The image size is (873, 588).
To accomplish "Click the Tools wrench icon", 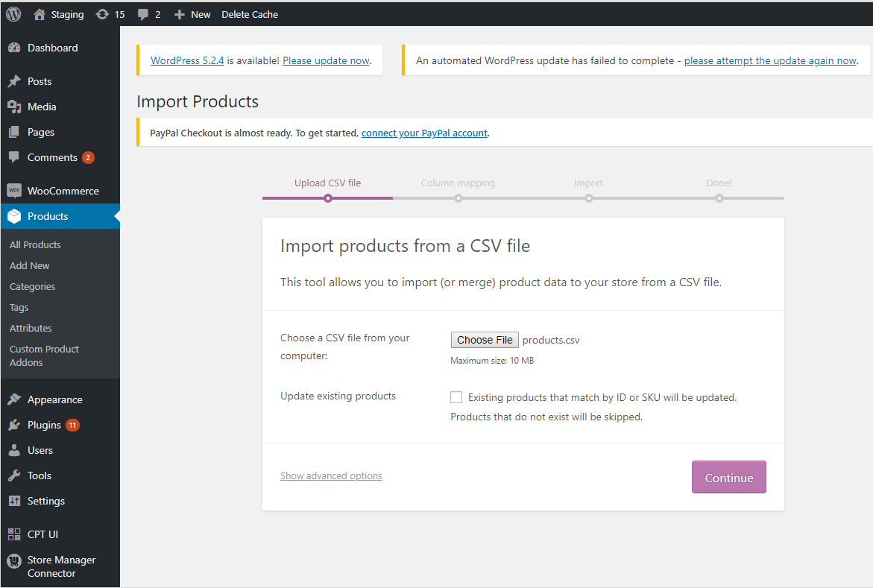I will [14, 475].
